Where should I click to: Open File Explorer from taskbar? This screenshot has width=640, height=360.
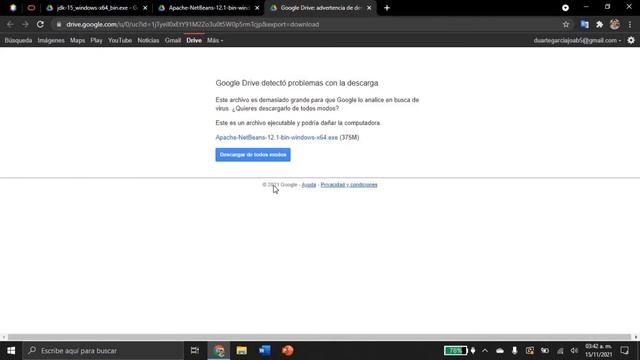(x=242, y=351)
